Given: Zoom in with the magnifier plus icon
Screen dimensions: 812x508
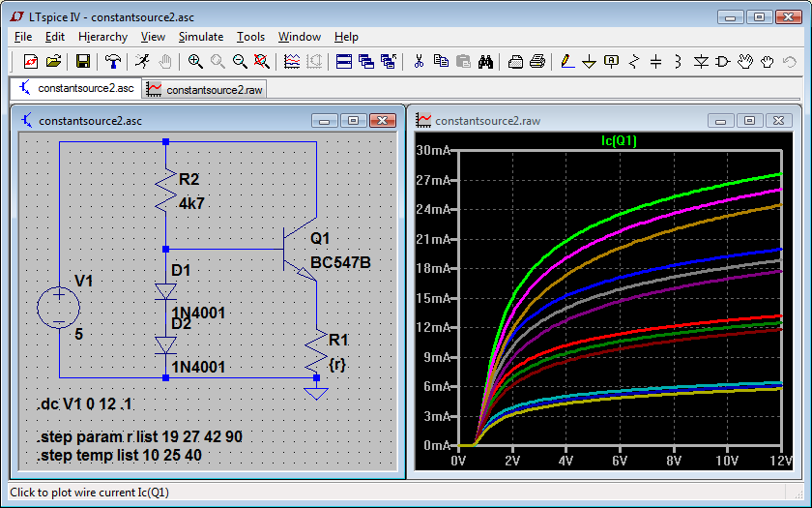Looking at the screenshot, I should click(195, 62).
